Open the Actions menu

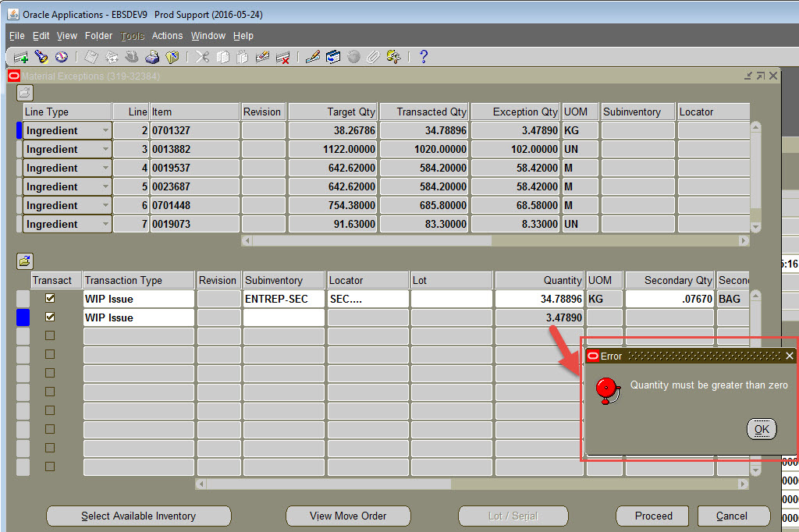tap(167, 35)
